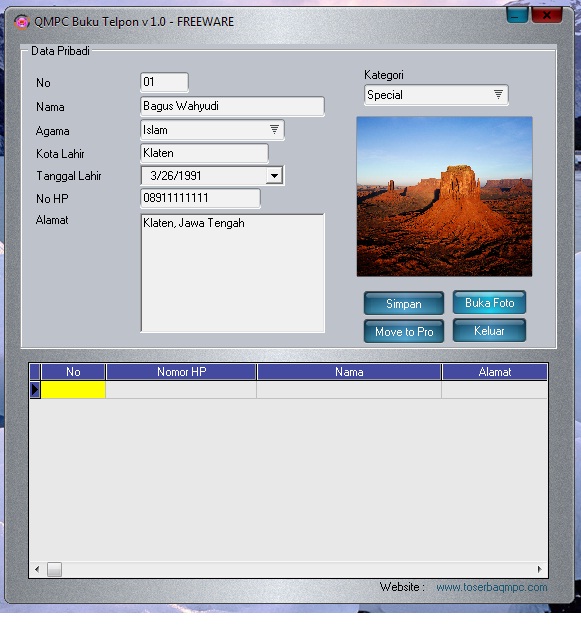Click the grid scrollbar left arrow
Image resolution: width=581 pixels, height=625 pixels.
pos(37,569)
